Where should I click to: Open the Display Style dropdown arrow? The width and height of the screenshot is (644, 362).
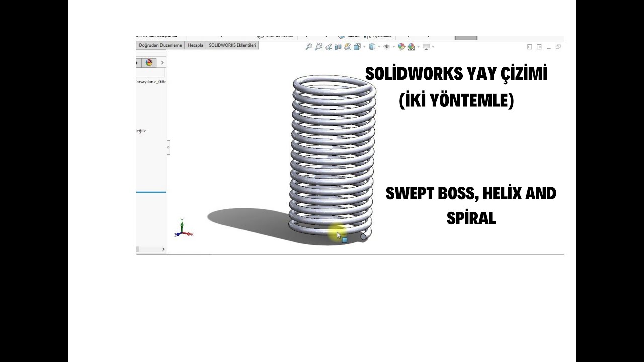coord(379,47)
